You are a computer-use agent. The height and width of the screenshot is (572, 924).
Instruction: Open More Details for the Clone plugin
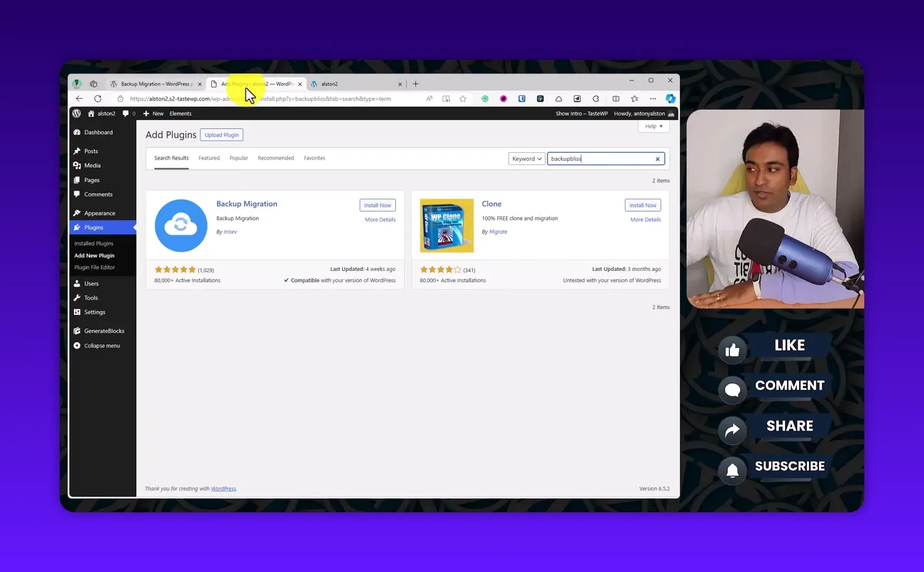(645, 219)
